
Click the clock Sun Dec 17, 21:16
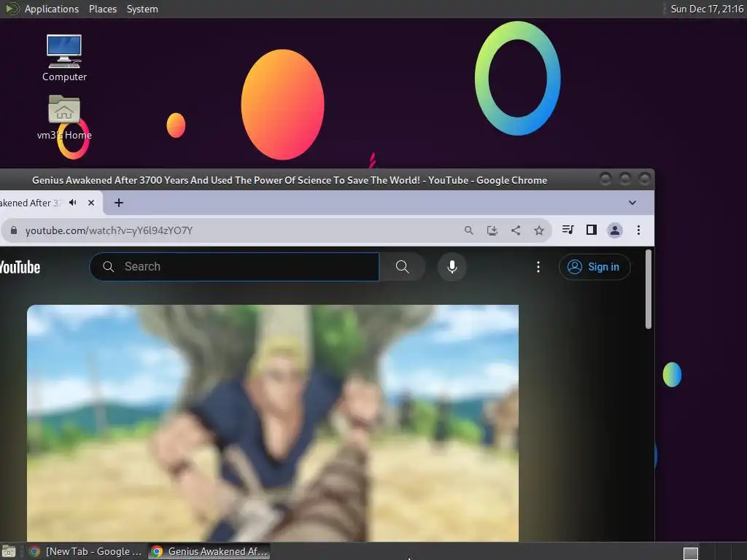coord(707,9)
